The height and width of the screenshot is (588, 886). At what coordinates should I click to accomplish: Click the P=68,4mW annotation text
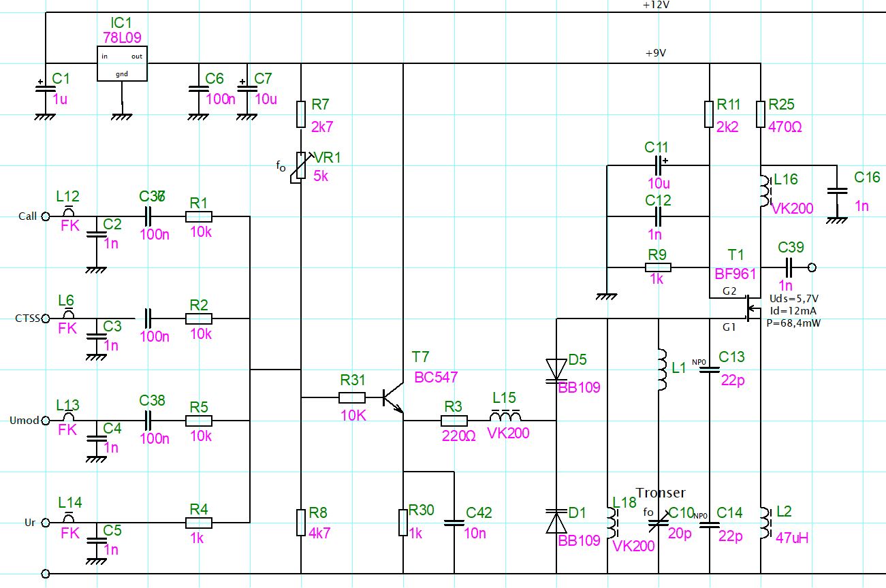pyautogui.click(x=794, y=323)
